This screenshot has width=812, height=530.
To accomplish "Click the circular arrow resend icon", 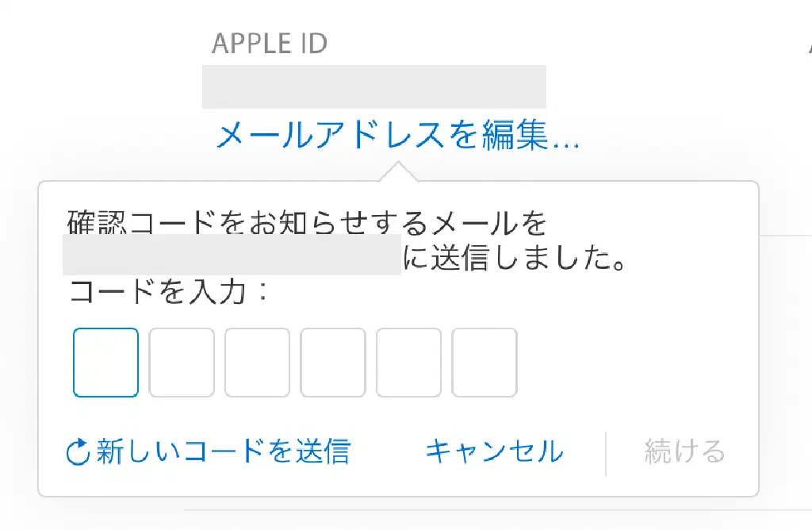I will click(79, 452).
